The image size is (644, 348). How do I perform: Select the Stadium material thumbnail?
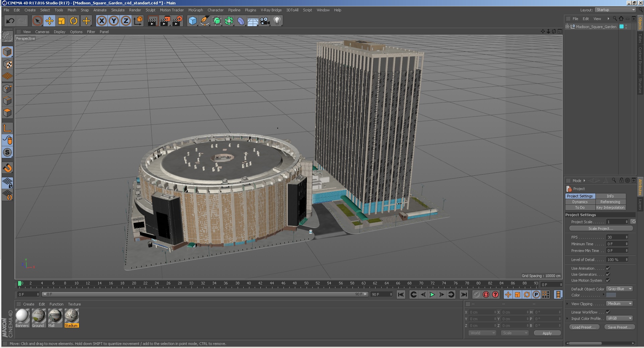click(x=71, y=316)
